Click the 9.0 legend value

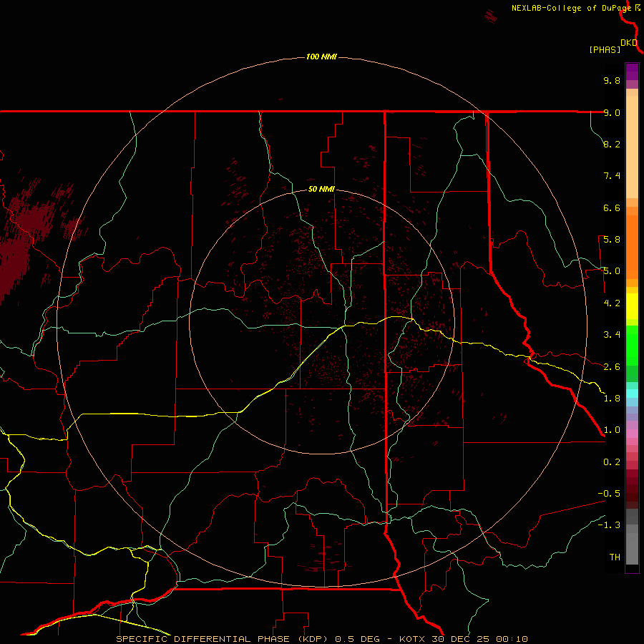(x=612, y=112)
